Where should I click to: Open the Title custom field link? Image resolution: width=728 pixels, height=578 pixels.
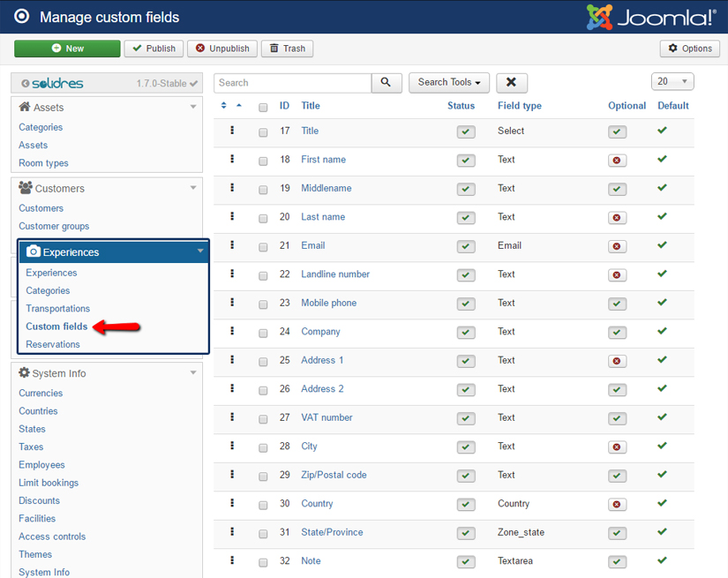[x=311, y=131]
